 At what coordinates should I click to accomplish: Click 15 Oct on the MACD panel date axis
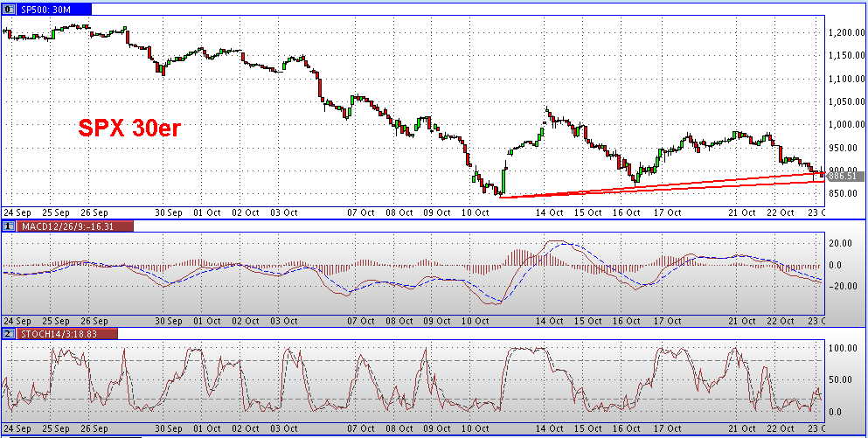pos(587,321)
